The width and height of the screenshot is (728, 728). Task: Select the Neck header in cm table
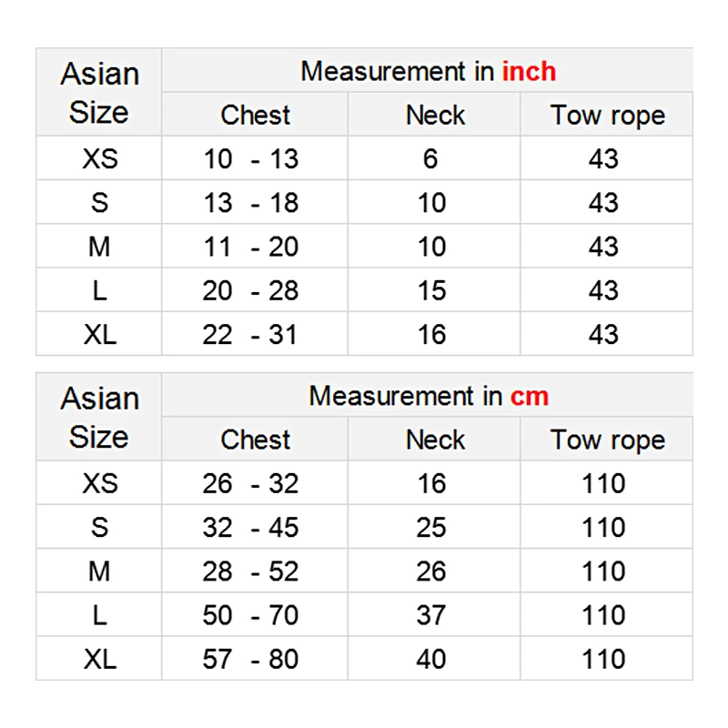[435, 440]
